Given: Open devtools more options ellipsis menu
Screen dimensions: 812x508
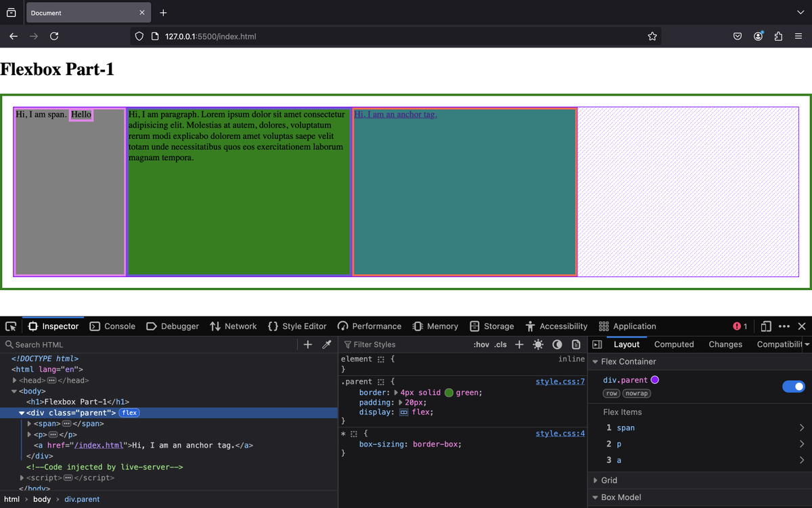Looking at the screenshot, I should 784,326.
